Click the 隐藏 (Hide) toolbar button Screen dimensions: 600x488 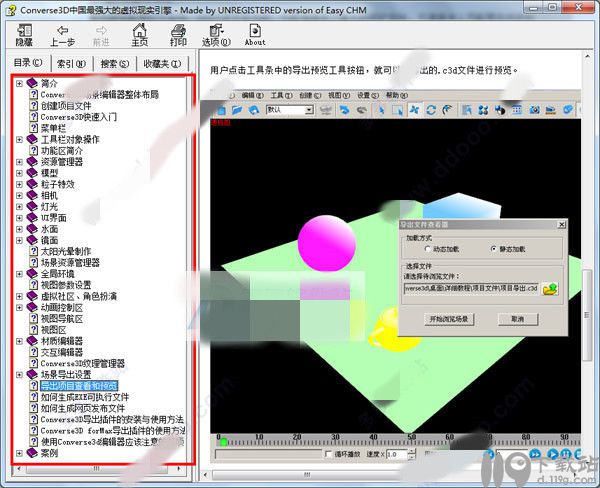24,35
